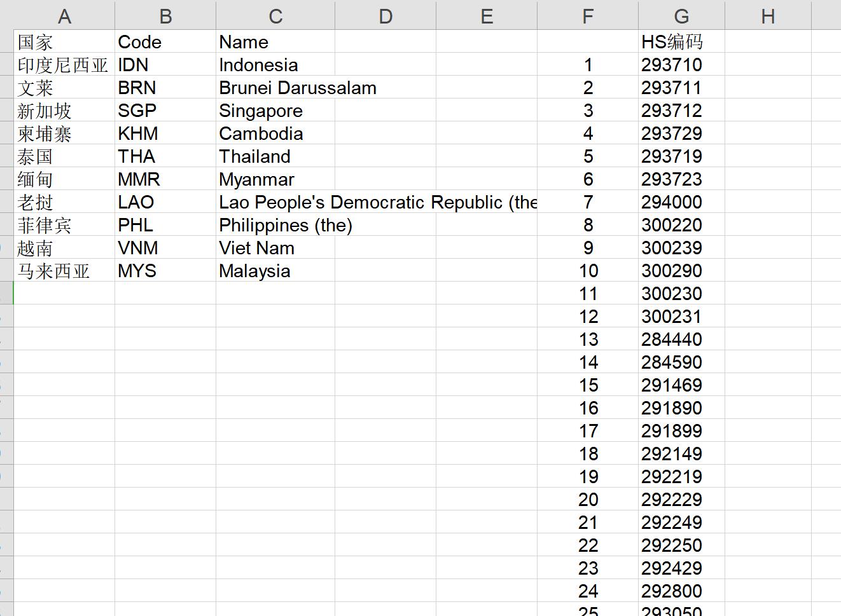Screen dimensions: 841x616
Task: Select column G header
Action: (681, 15)
